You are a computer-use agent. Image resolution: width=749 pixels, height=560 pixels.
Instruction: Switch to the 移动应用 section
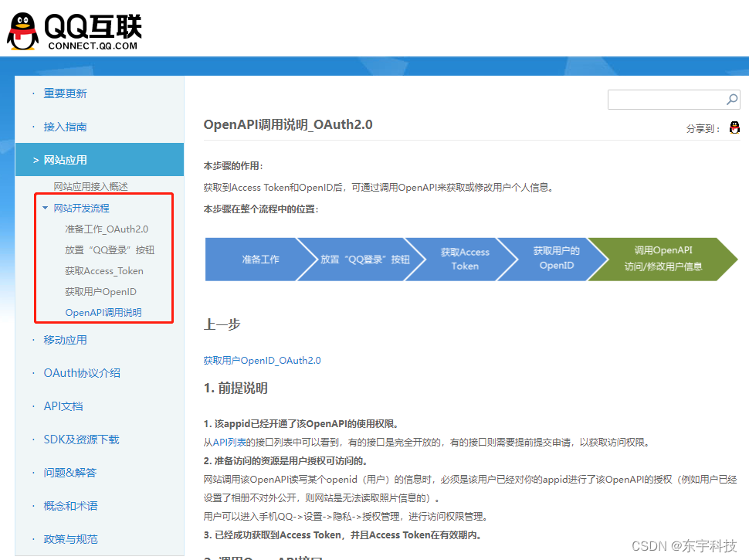click(66, 340)
